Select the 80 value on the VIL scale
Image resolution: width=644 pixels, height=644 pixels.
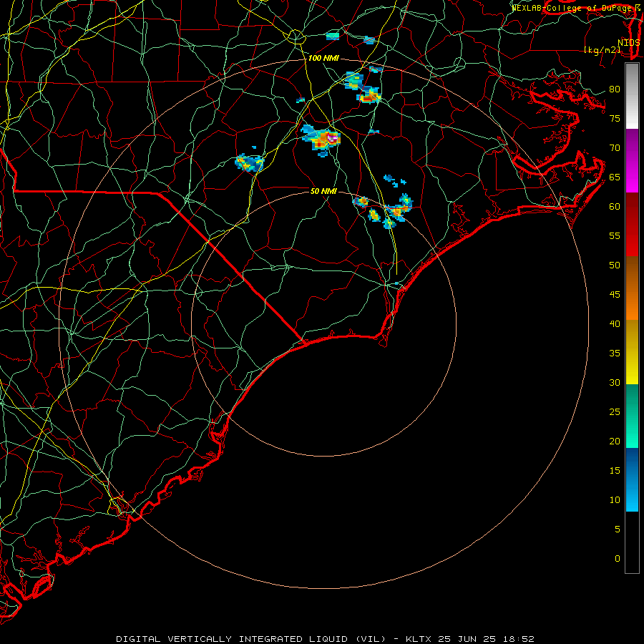click(x=615, y=89)
